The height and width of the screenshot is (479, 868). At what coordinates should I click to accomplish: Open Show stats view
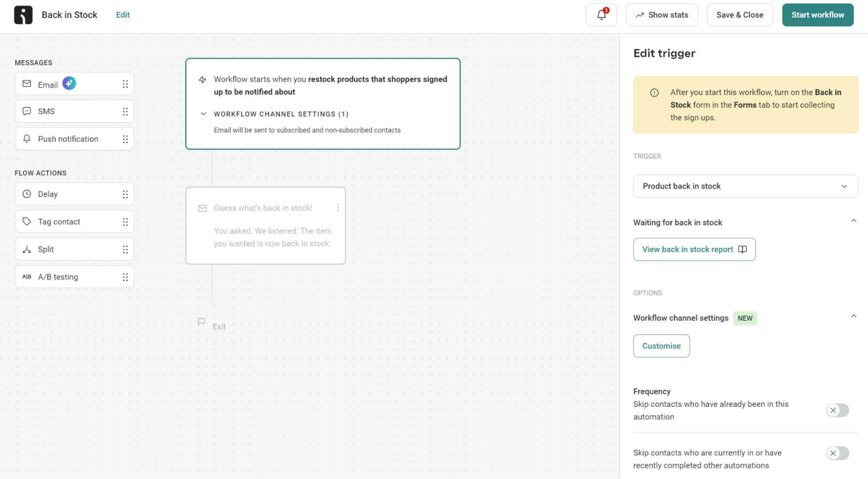662,14
